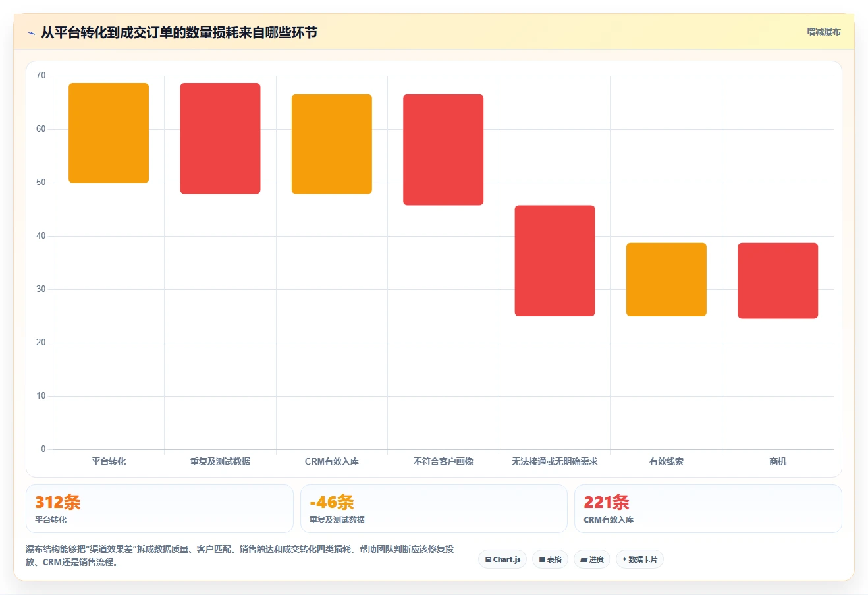
Task: Click the red 商机 bar
Action: point(778,281)
